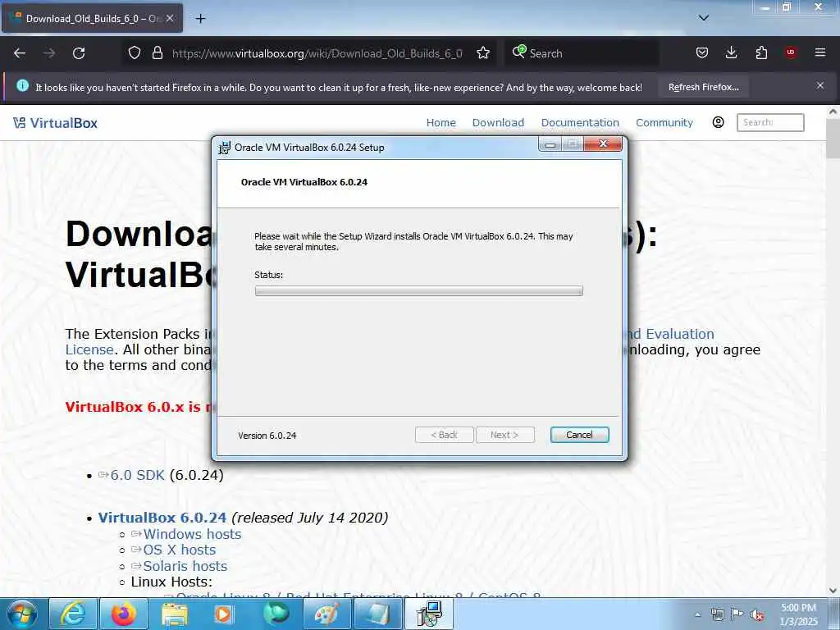Screen dimensions: 840x630
Task: Dismiss the Firefox refresh notification bar
Action: pos(819,85)
